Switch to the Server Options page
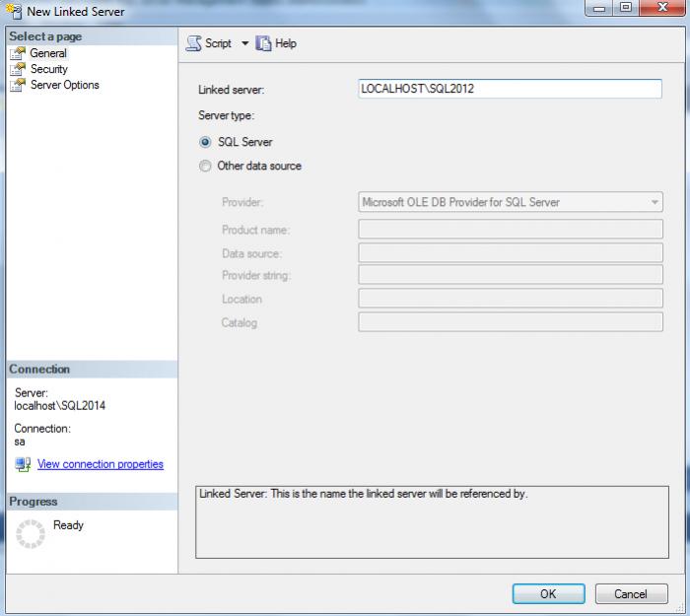The image size is (690, 616). point(65,85)
